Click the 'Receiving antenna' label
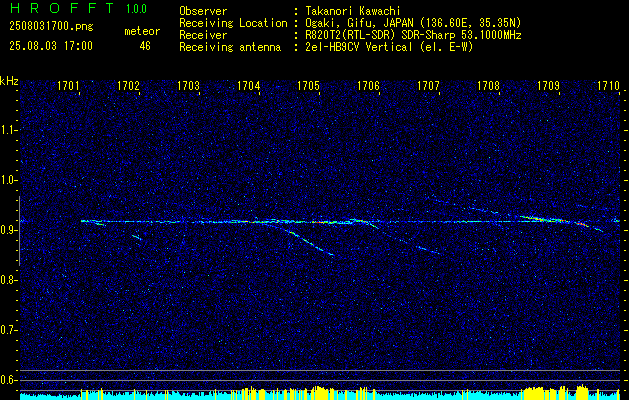The width and height of the screenshot is (629, 400). pos(230,47)
